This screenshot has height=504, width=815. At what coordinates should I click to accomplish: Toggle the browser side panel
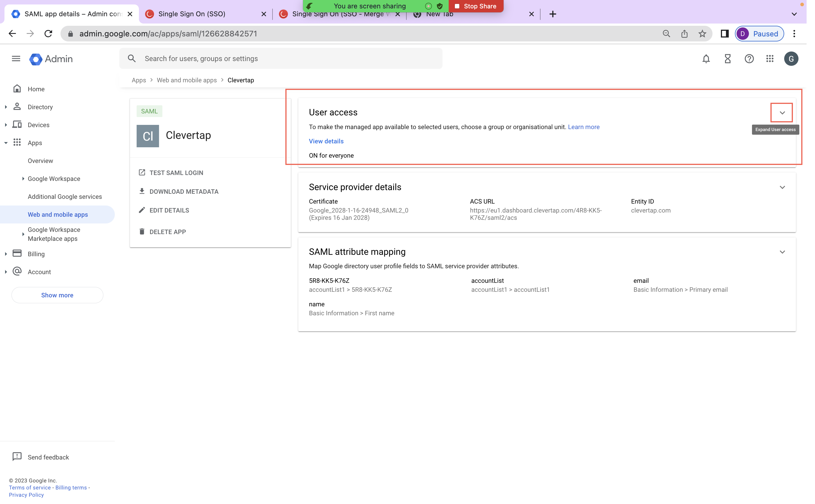point(725,34)
